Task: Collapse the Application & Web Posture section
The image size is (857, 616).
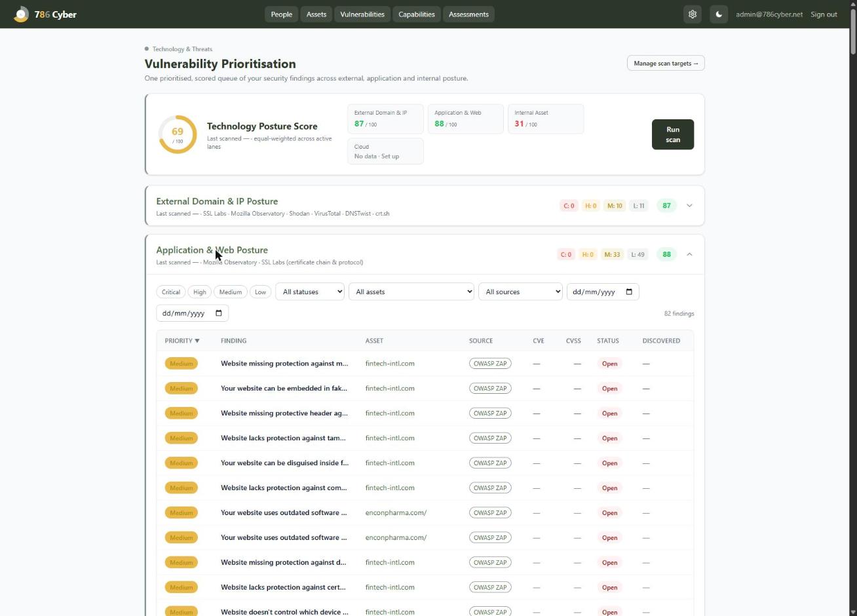Action: point(689,254)
